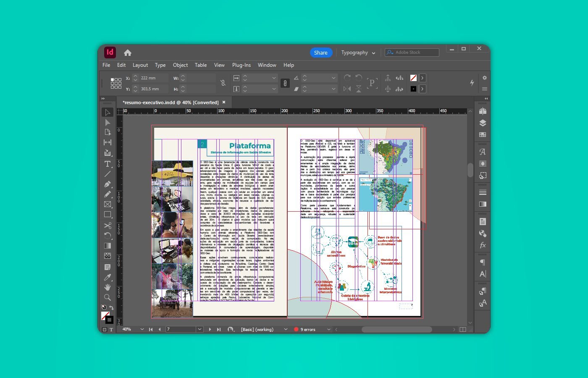The width and height of the screenshot is (588, 378).
Task: Open the Plug-Ins menu
Action: (241, 65)
